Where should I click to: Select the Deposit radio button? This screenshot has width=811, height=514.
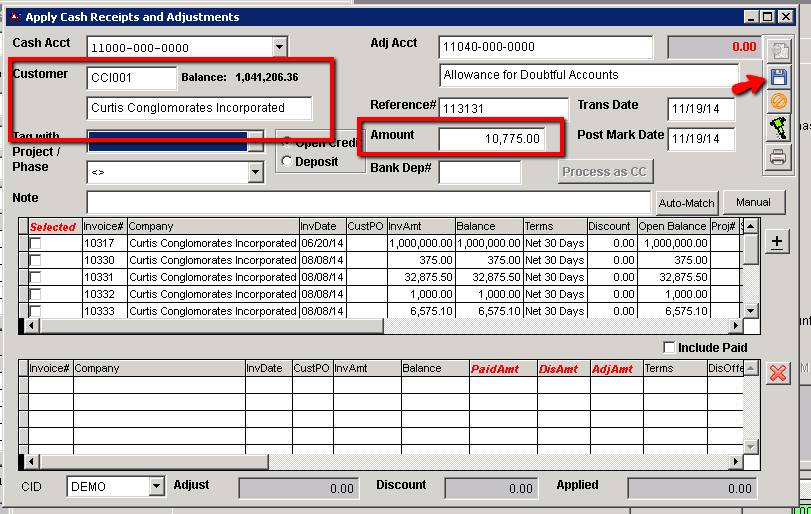pos(288,161)
